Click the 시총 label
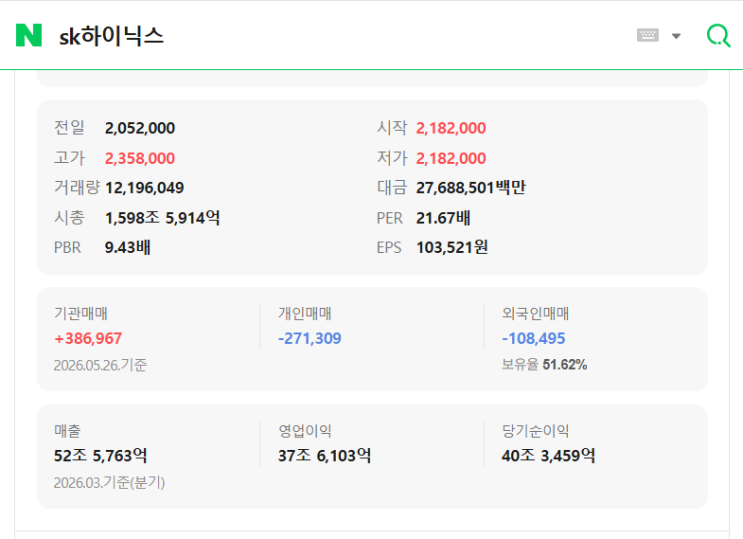The height and width of the screenshot is (539, 743). point(69,218)
